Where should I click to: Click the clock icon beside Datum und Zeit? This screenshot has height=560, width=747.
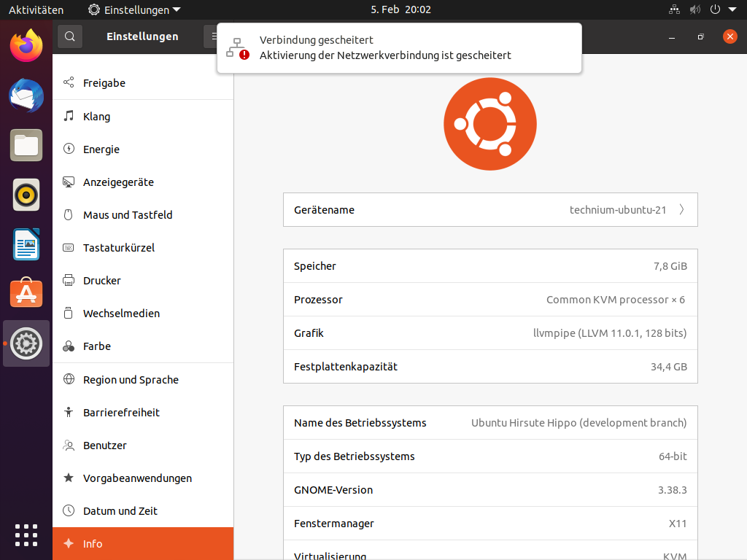69,510
